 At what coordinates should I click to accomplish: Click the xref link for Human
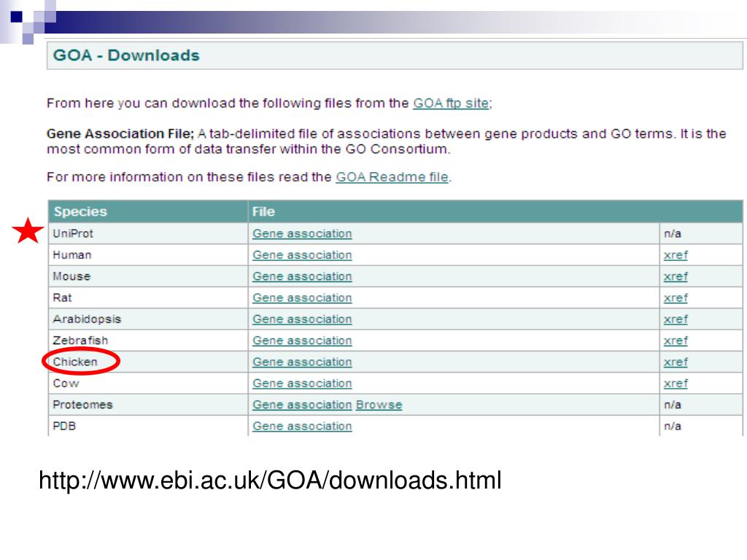676,255
